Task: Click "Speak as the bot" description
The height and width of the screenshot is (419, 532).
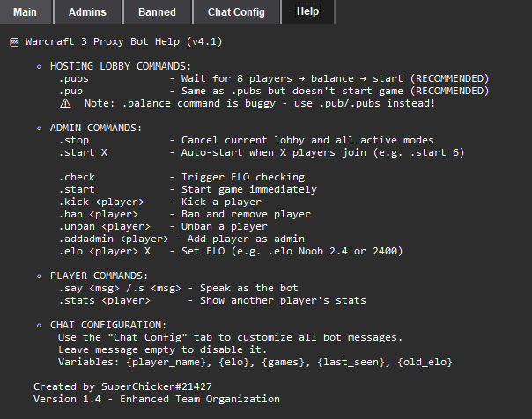Action: tap(249, 288)
